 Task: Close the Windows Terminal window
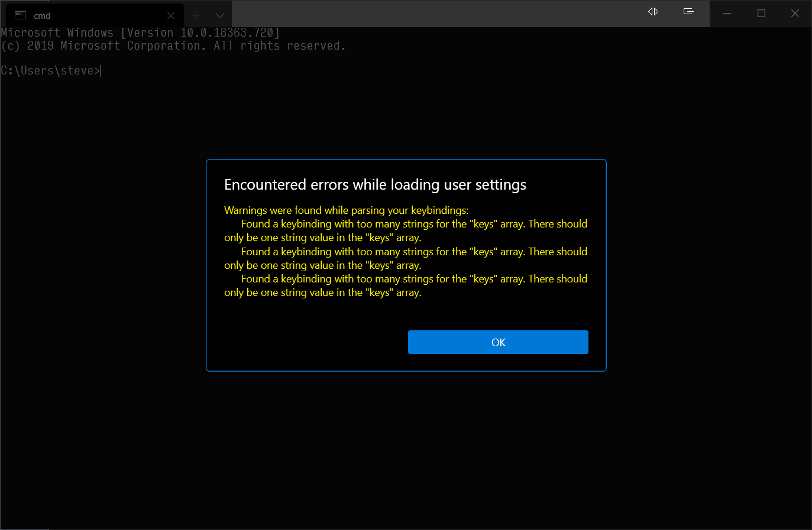click(795, 14)
